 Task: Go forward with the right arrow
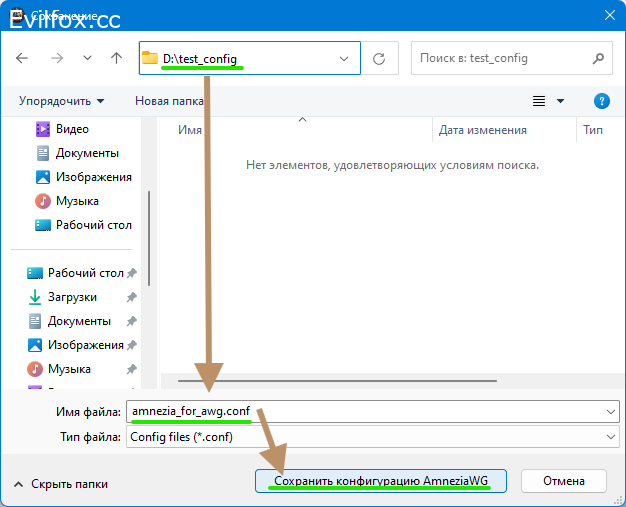click(57, 58)
